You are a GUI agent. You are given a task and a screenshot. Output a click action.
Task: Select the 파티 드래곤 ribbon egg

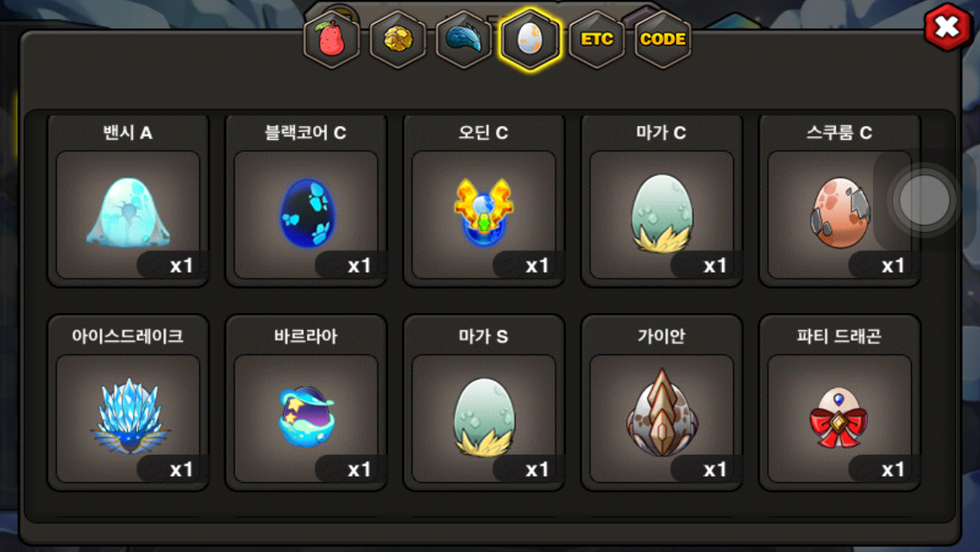[x=839, y=418]
